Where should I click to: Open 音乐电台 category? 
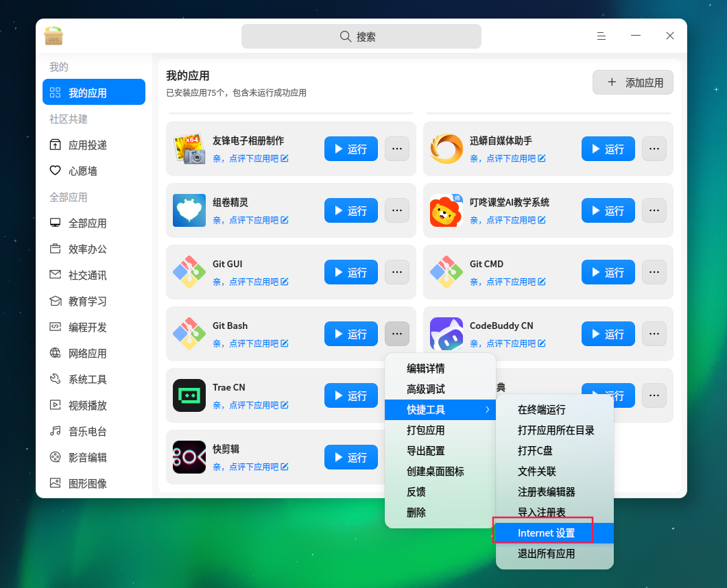(94, 431)
